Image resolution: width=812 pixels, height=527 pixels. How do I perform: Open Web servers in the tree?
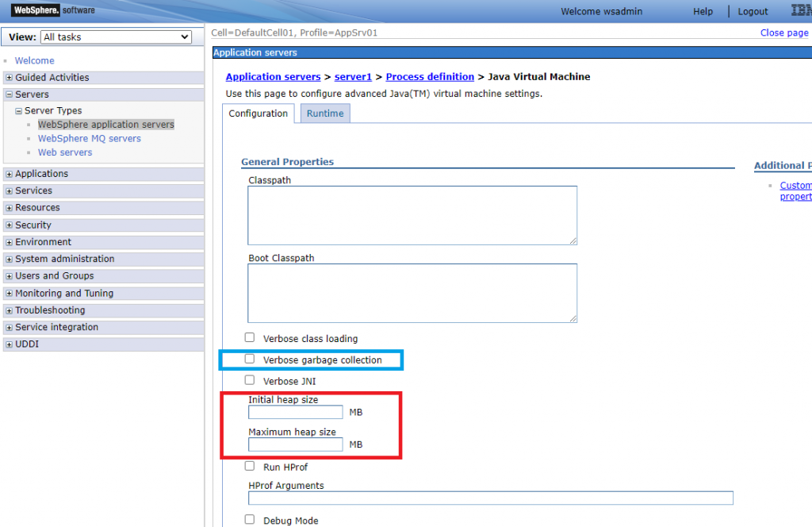click(65, 152)
